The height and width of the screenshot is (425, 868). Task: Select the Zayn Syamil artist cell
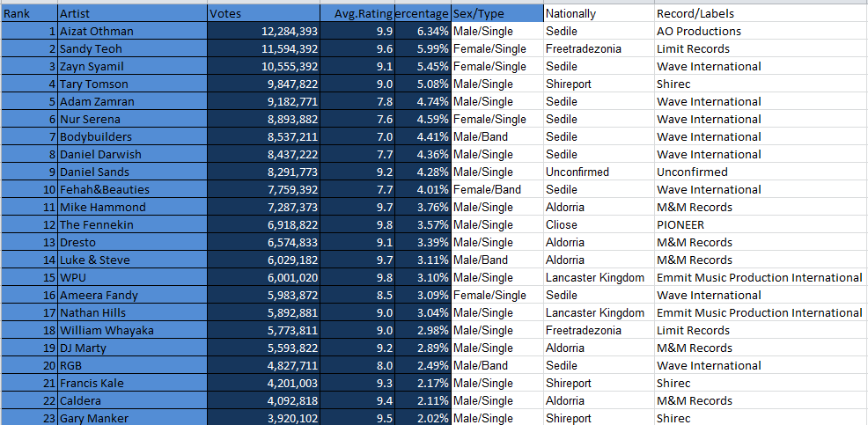(x=133, y=66)
